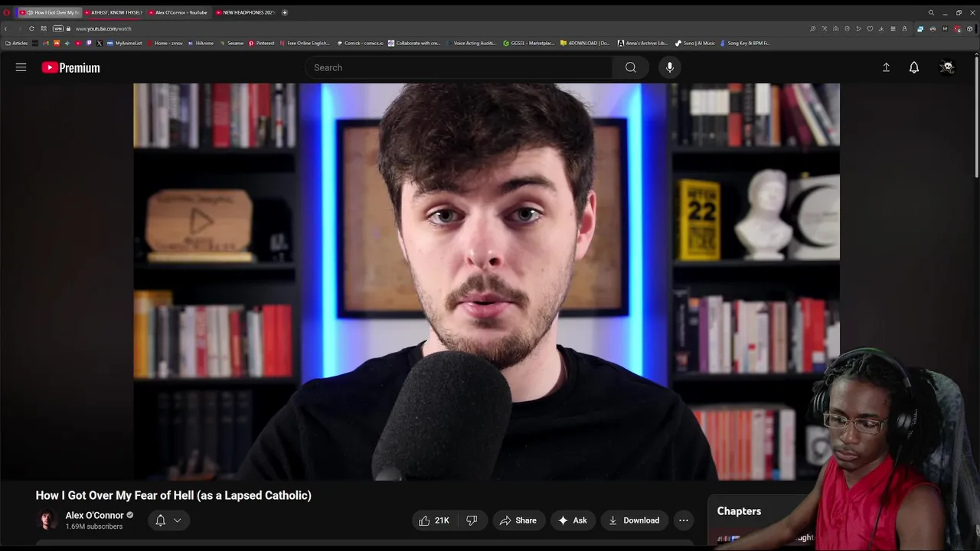Open the Suno | AI Music bookmark
The image size is (980, 551).
[695, 43]
